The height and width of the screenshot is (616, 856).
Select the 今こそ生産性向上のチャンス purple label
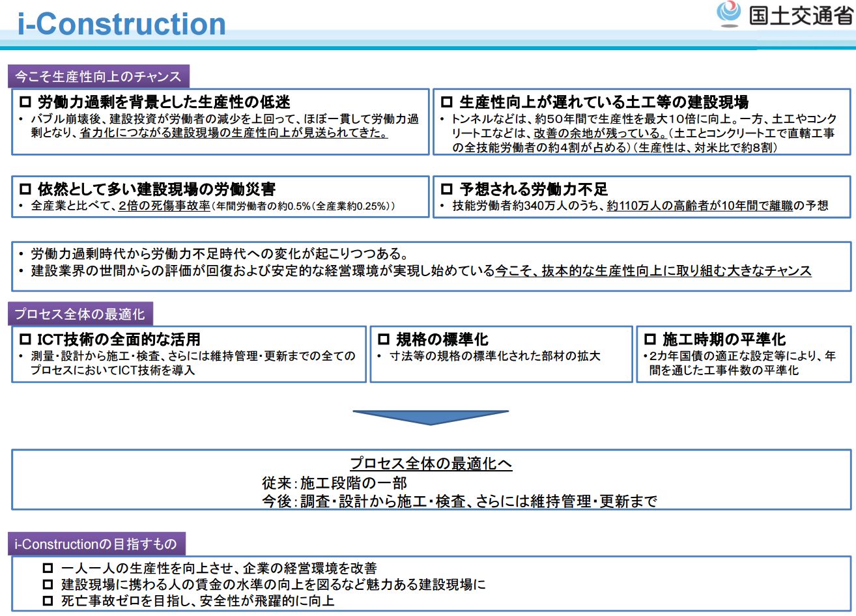coord(98,76)
